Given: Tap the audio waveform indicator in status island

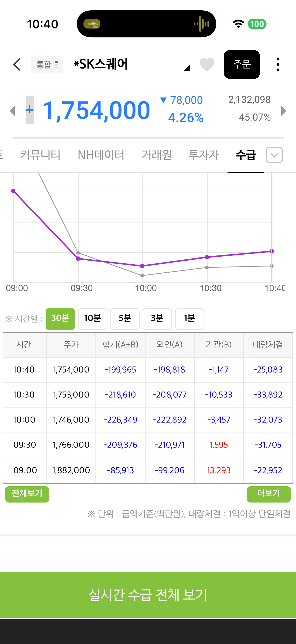Looking at the screenshot, I should [201, 24].
